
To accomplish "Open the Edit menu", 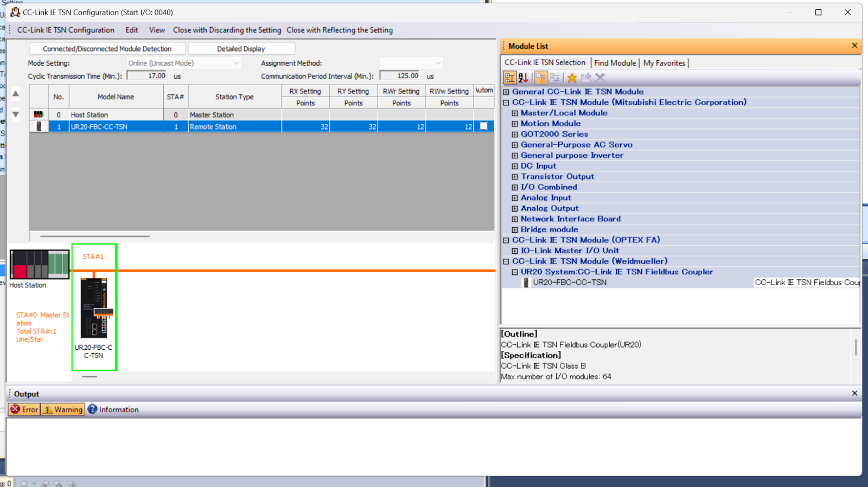I will tap(132, 30).
